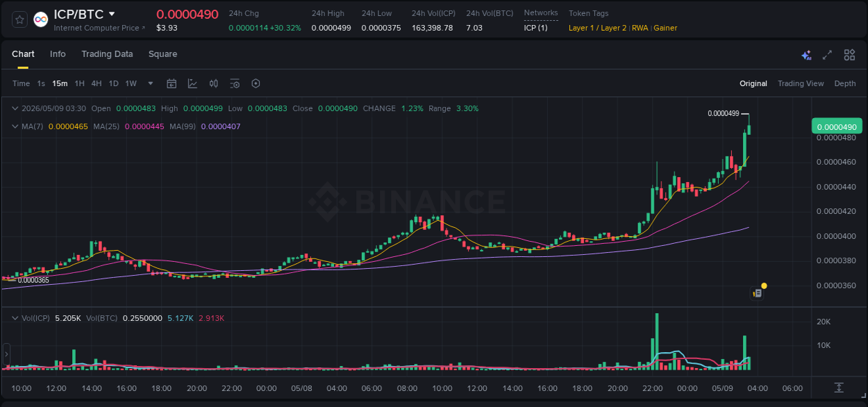Screen dimensions: 868x407
Task: Collapse the MA indicator row chevron
Action: 15,126
